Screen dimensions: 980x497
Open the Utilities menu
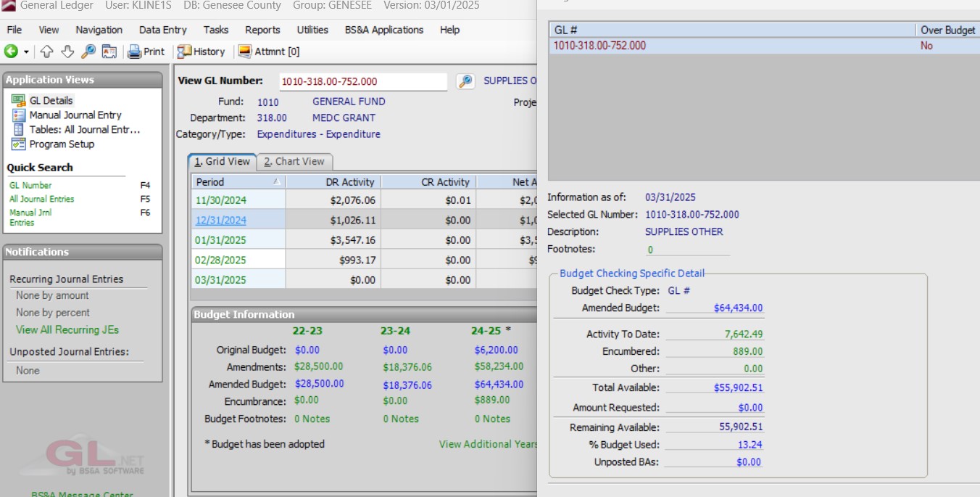[312, 30]
